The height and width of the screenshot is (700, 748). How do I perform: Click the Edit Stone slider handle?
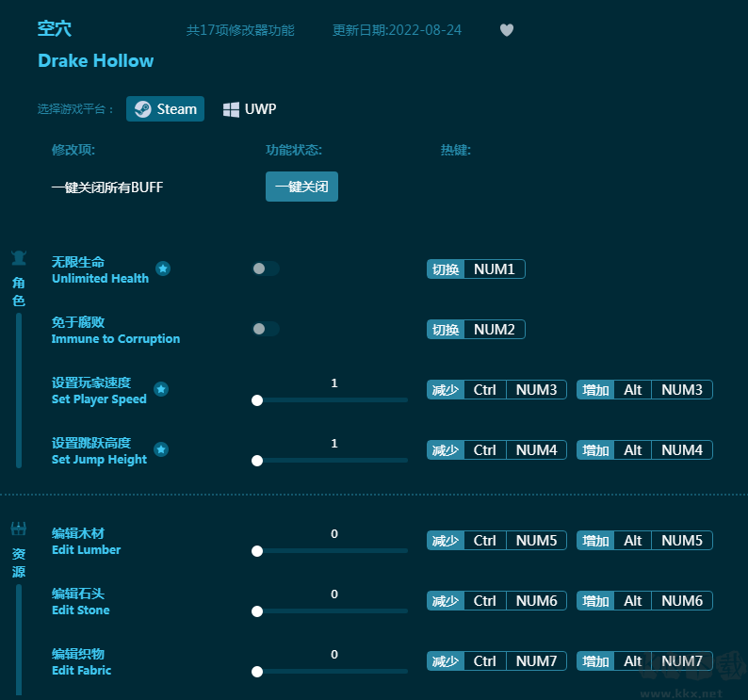point(257,611)
